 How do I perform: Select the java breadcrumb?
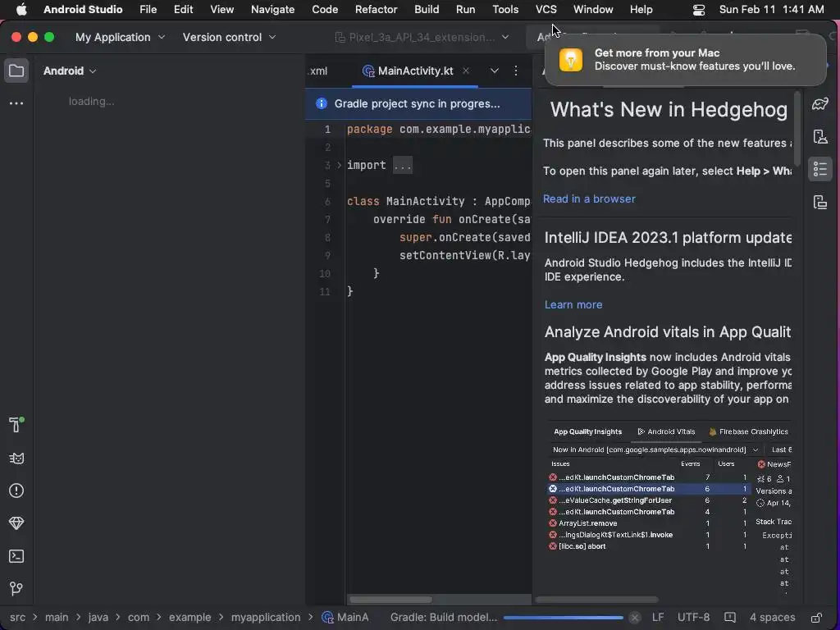(98, 617)
